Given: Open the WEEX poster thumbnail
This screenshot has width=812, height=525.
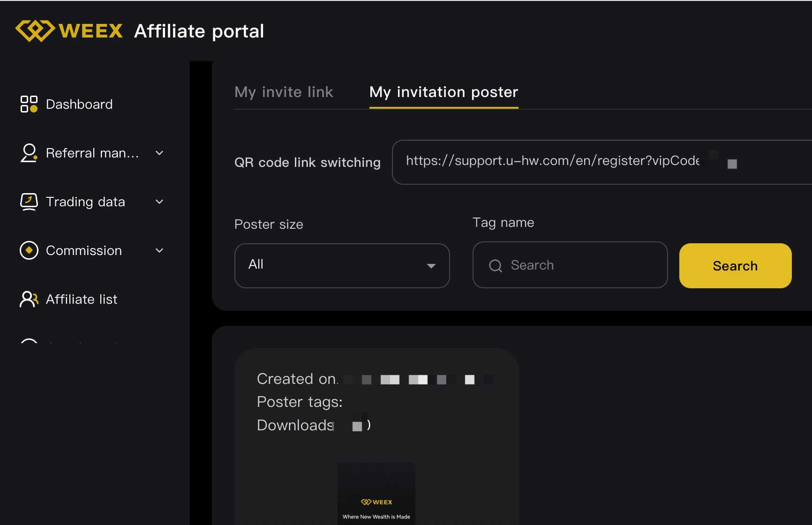Looking at the screenshot, I should [x=376, y=494].
